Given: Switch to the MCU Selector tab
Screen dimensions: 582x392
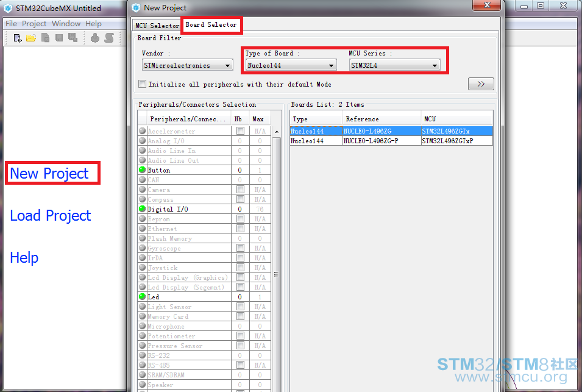Looking at the screenshot, I should [157, 26].
